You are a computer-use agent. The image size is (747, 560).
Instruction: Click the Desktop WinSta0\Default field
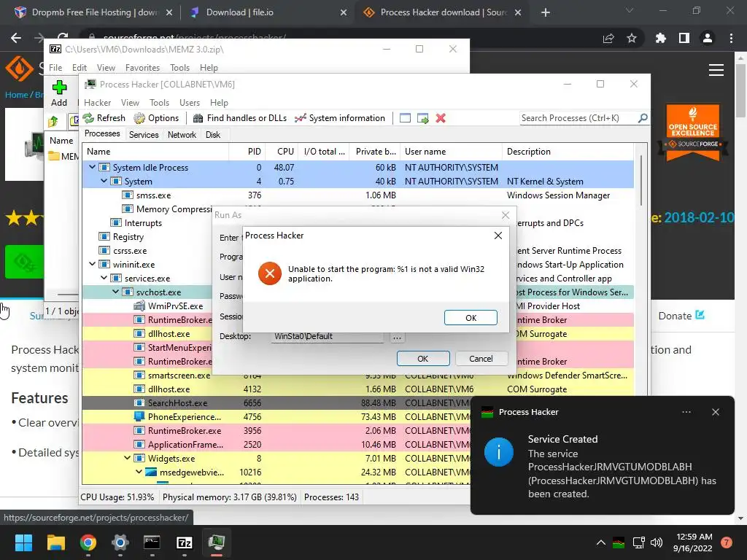328,337
